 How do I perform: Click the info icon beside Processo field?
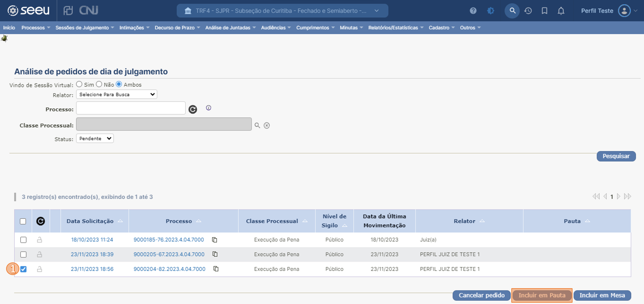(x=209, y=108)
